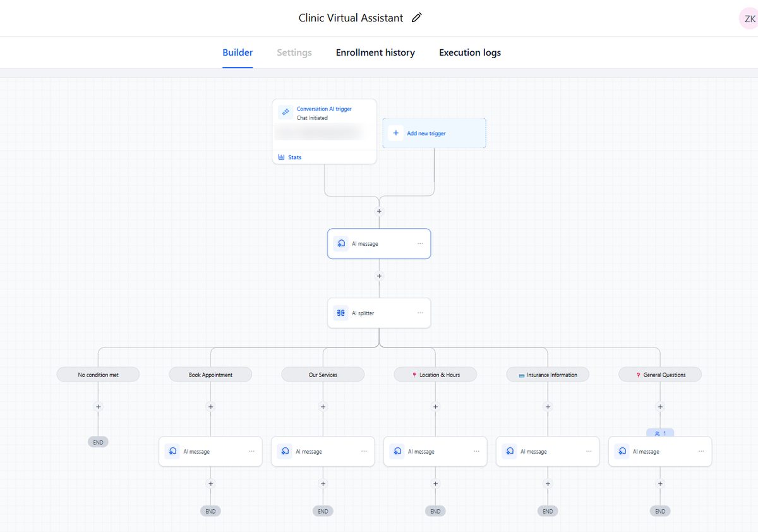Add a step below the trigger connector
This screenshot has width=758, height=532.
pyautogui.click(x=379, y=212)
